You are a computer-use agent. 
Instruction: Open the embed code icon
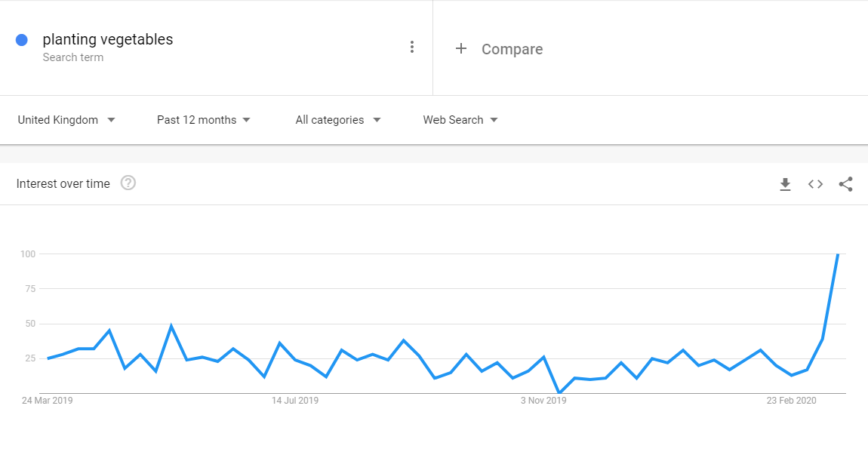[815, 184]
